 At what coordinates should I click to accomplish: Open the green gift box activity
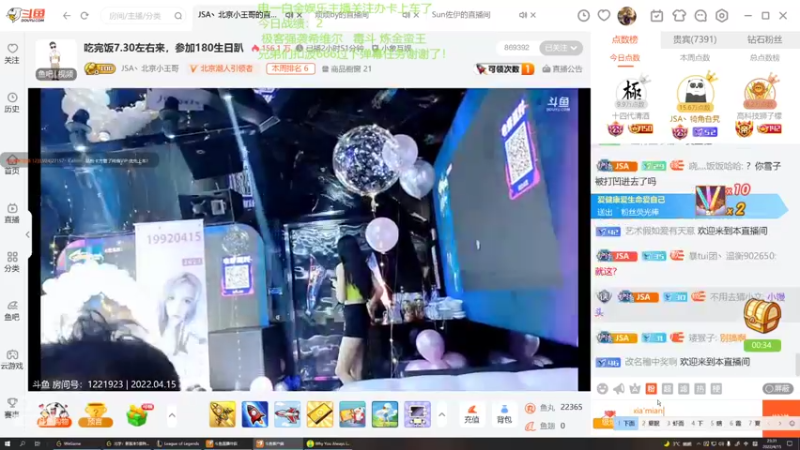138,414
